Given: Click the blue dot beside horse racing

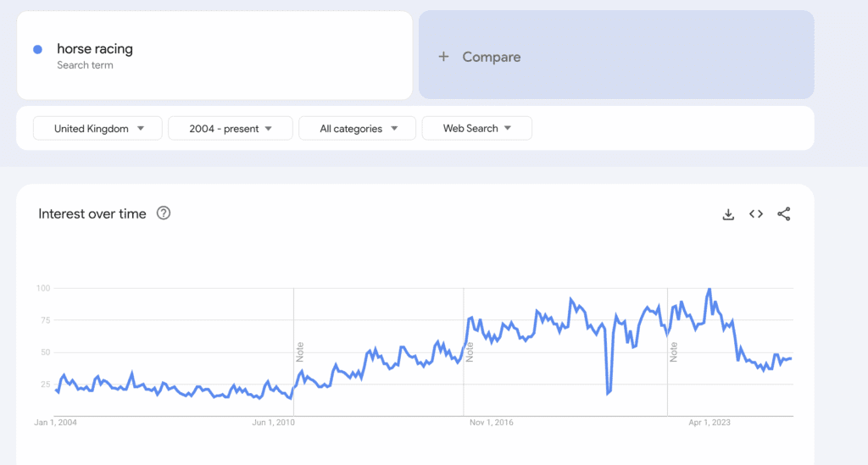Looking at the screenshot, I should [38, 49].
